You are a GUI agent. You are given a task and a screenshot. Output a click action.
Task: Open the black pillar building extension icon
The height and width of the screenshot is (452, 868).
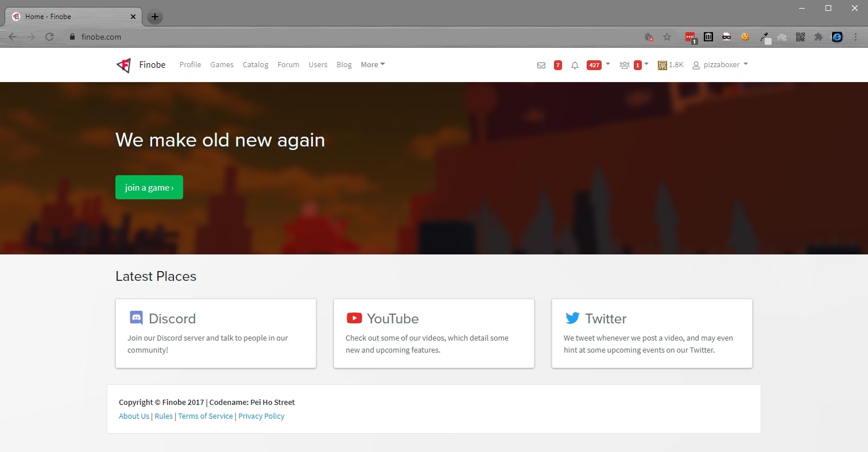coord(708,37)
